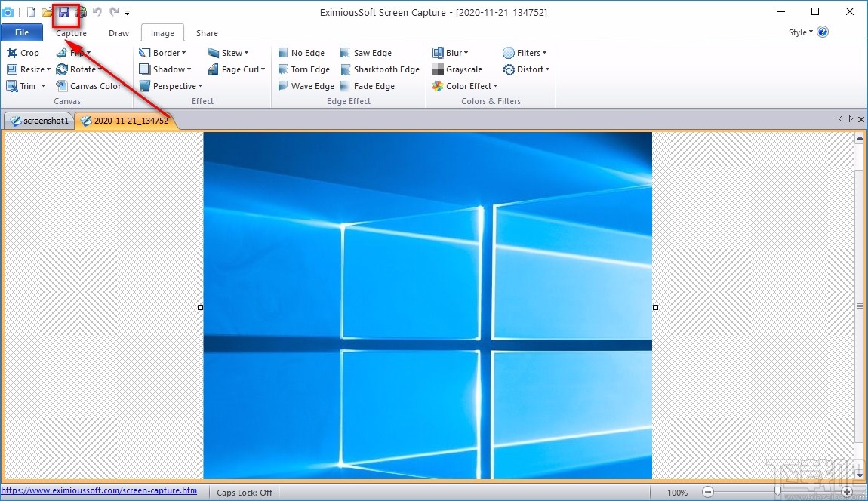The height and width of the screenshot is (501, 868).
Task: Apply Sharktooth Edge effect
Action: pyautogui.click(x=380, y=69)
